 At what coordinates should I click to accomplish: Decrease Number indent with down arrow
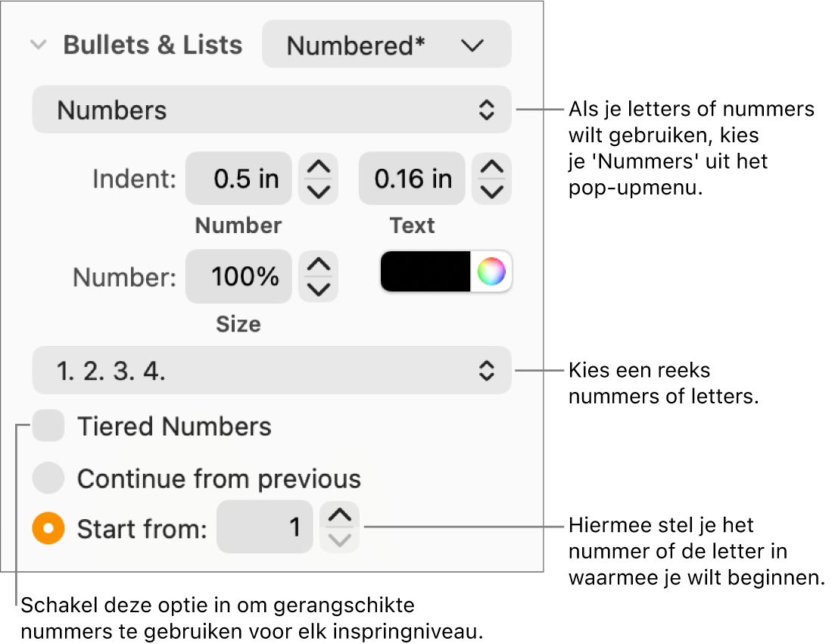click(318, 191)
